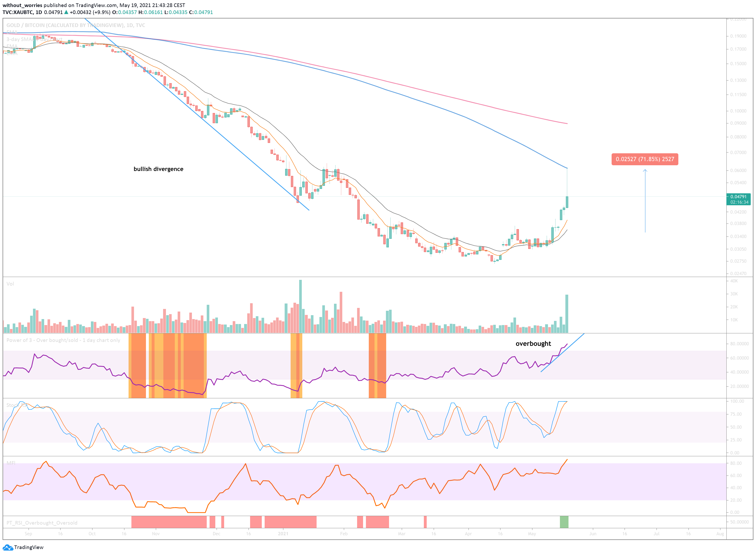Select the Power of 3 indicator legend
Viewport: 756px width, 555px height.
click(x=63, y=340)
